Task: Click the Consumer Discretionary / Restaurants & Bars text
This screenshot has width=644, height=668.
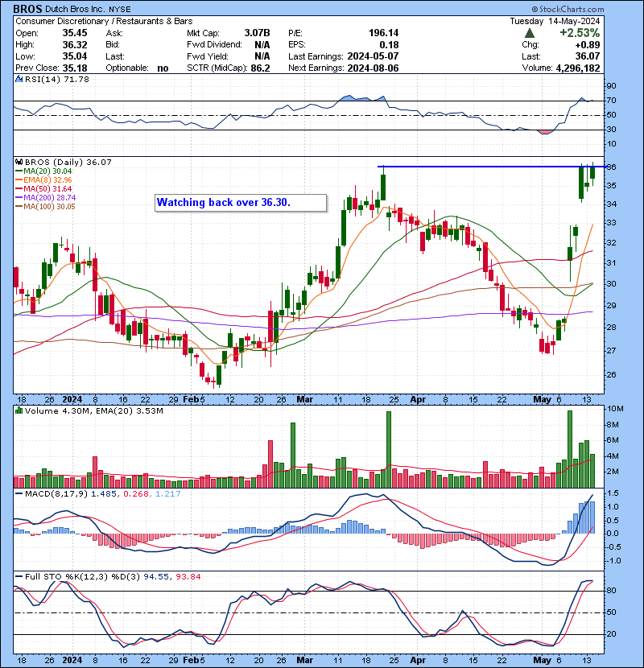Action: click(104, 21)
